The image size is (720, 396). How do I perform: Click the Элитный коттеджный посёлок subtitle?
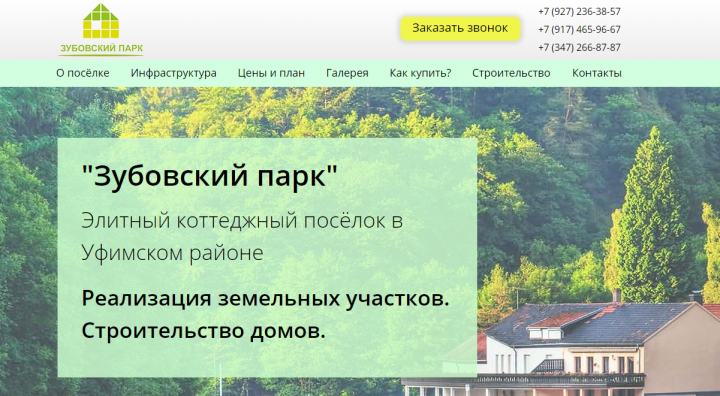[x=242, y=237]
